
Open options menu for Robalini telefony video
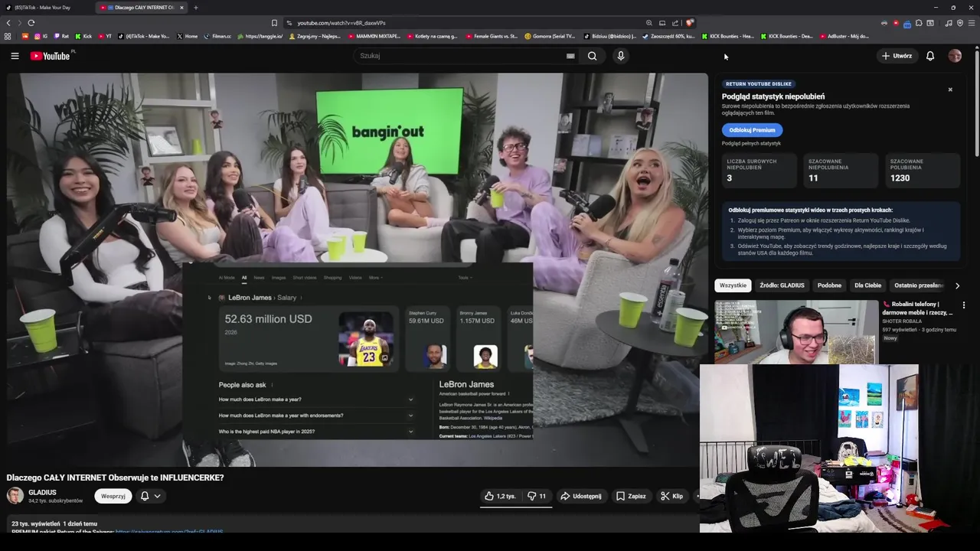[x=964, y=305]
